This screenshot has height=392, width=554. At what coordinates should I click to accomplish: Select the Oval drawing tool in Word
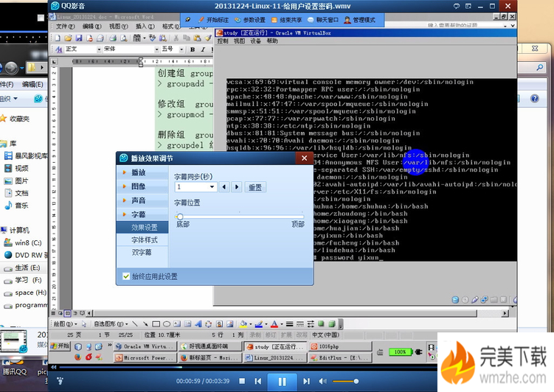tap(167, 324)
